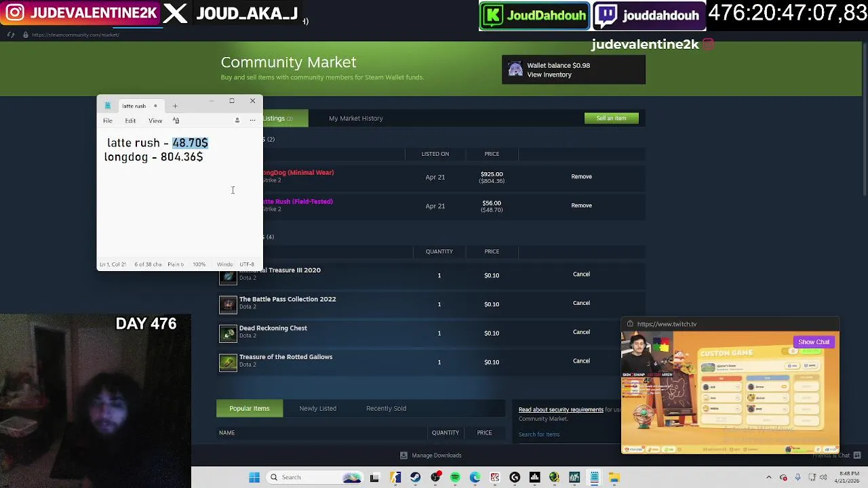The height and width of the screenshot is (488, 868).
Task: Open the Notepad View menu
Action: (155, 121)
